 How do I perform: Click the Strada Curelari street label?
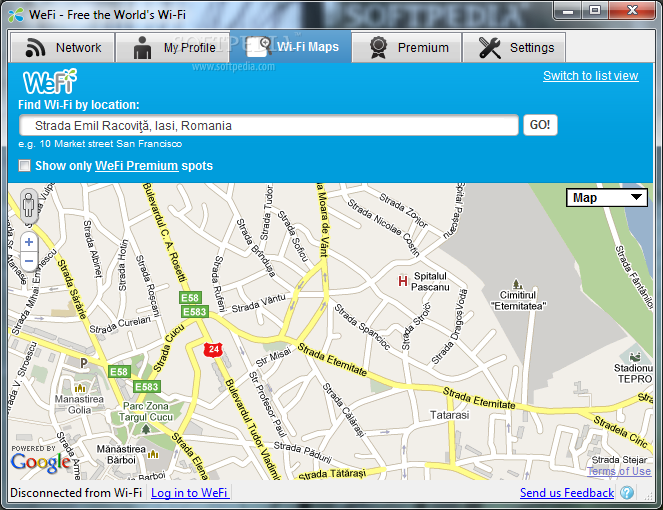(120, 325)
